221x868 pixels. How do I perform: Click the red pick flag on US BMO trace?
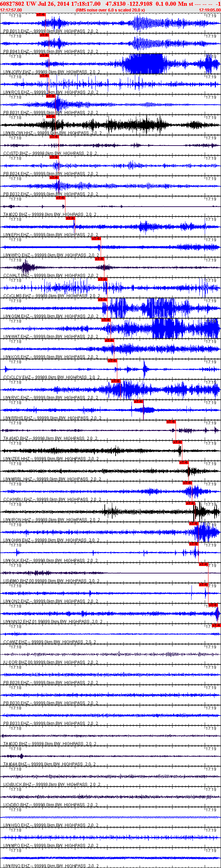tap(203, 564)
